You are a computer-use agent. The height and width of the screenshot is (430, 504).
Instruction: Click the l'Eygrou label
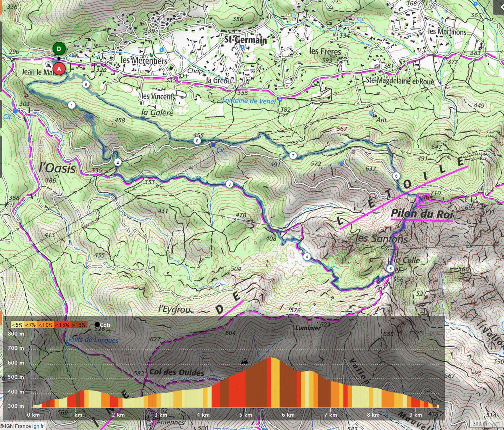174,309
